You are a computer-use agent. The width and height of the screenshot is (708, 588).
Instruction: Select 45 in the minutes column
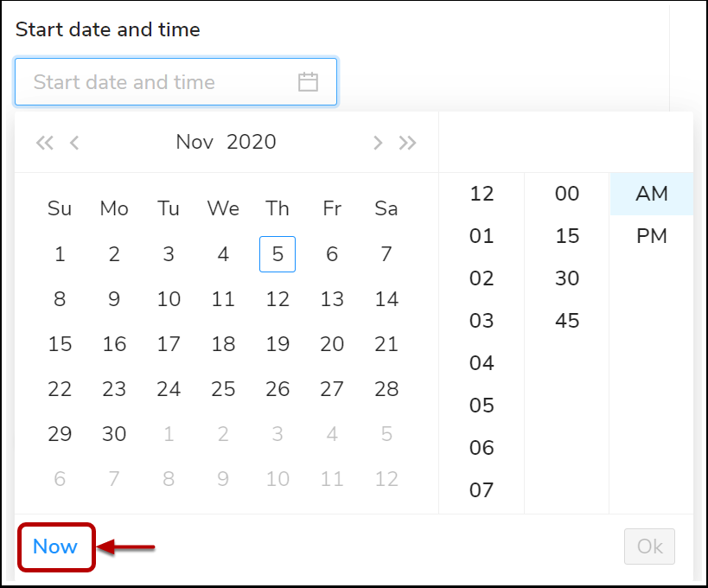567,321
